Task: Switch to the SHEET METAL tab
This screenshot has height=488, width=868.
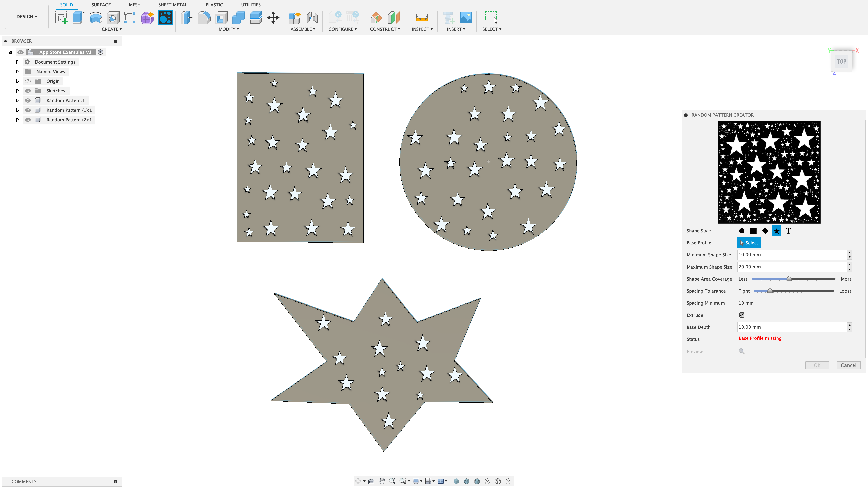Action: pos(173,5)
